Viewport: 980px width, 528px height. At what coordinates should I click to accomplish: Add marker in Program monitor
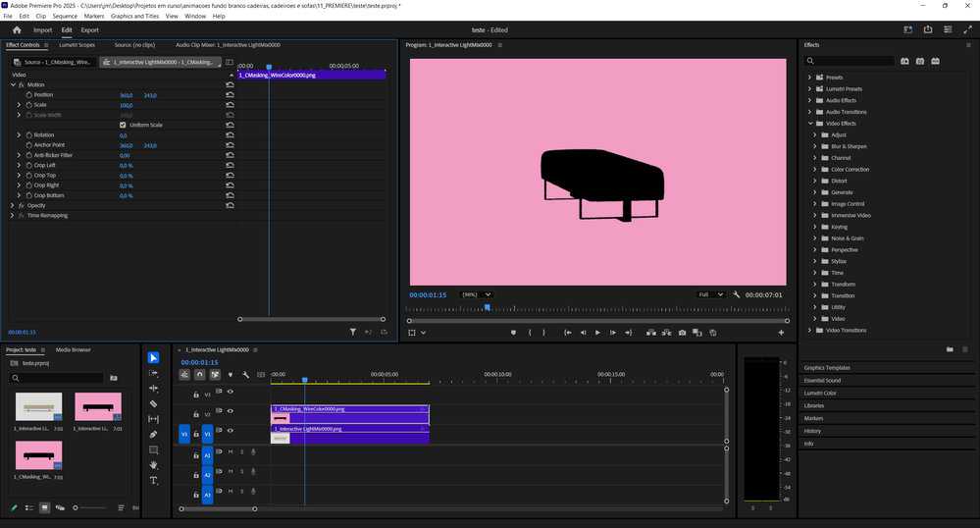(x=513, y=333)
